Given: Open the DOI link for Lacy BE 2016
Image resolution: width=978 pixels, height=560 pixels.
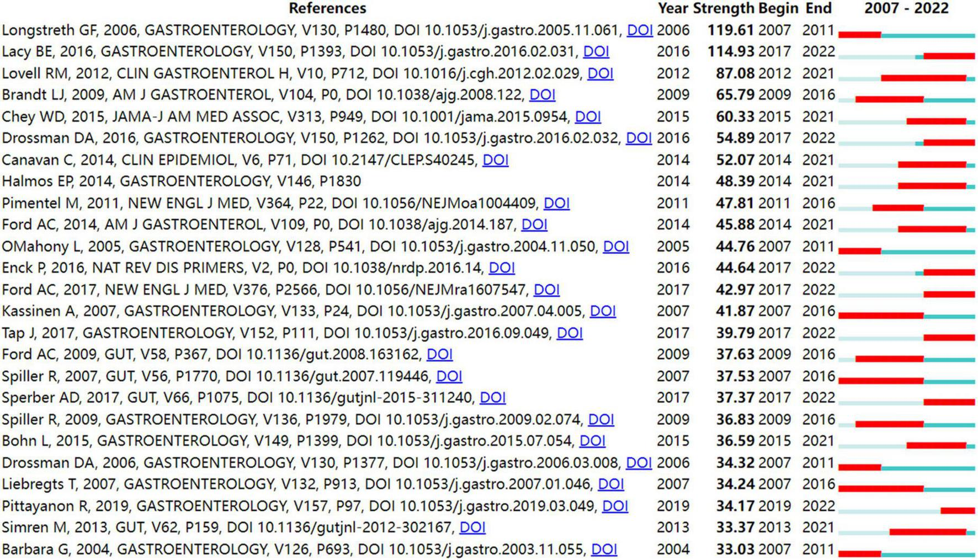Looking at the screenshot, I should tap(596, 51).
